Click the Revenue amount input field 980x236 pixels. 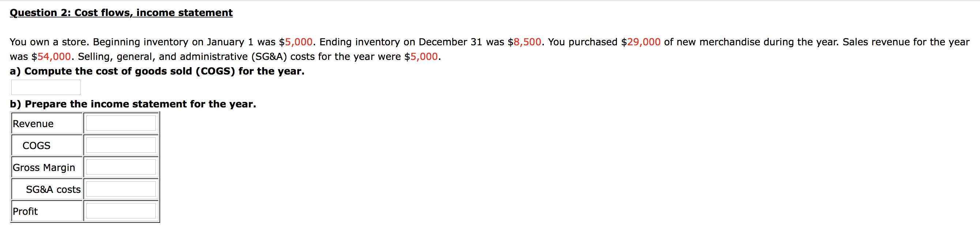click(121, 123)
